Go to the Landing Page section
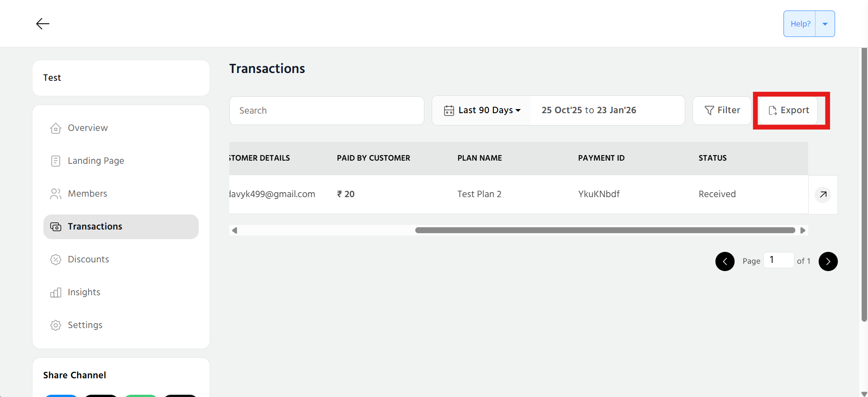The image size is (868, 397). coord(95,161)
